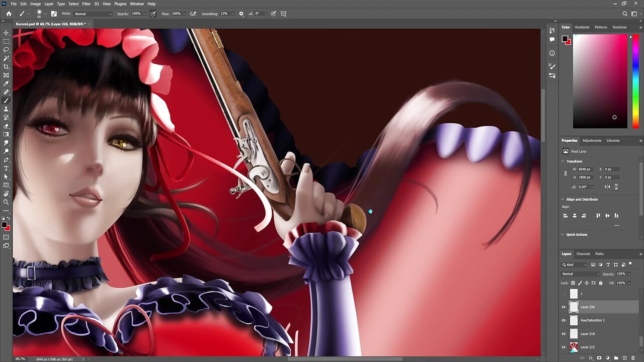Select the Crop tool
The image size is (644, 362).
coord(7,66)
